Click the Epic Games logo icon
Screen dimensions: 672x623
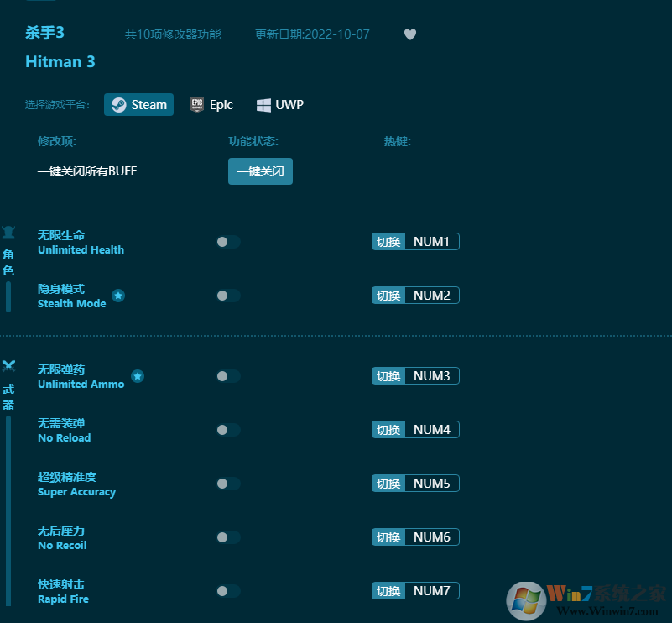tap(197, 105)
